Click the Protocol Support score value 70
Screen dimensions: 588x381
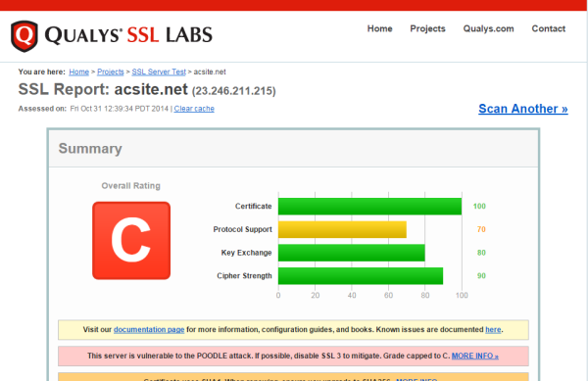point(481,229)
